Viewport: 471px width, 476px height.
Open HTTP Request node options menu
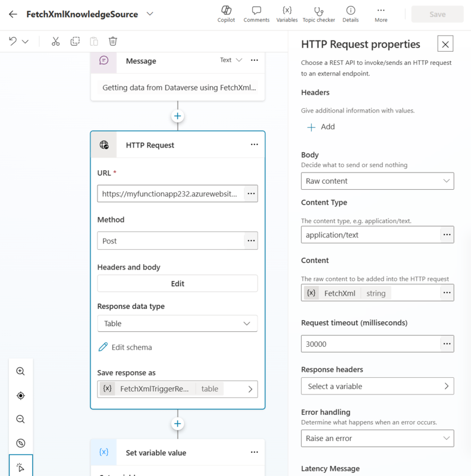click(255, 145)
